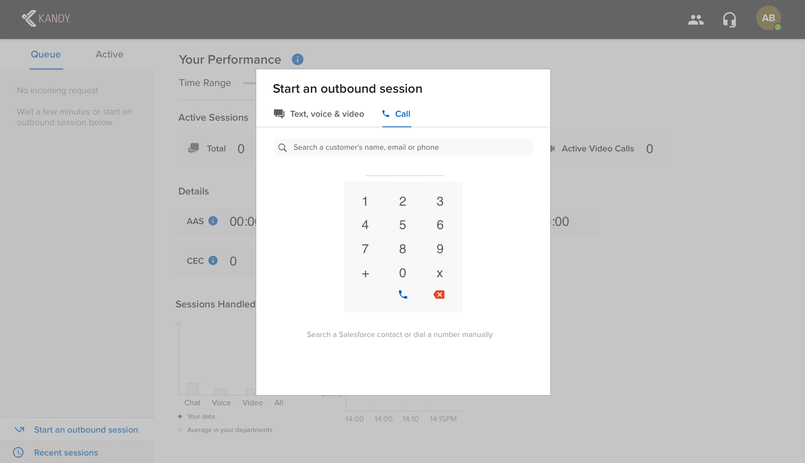Click the AAS info icon
The image size is (805, 463).
point(213,221)
